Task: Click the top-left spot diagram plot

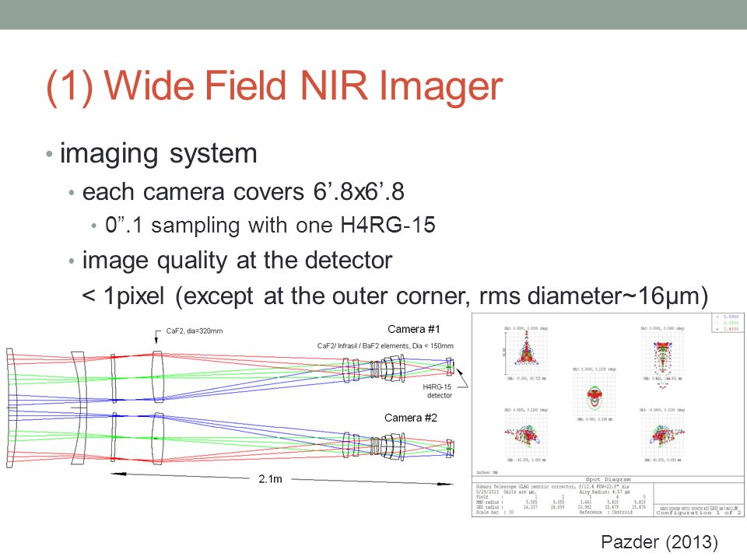Action: pos(526,353)
